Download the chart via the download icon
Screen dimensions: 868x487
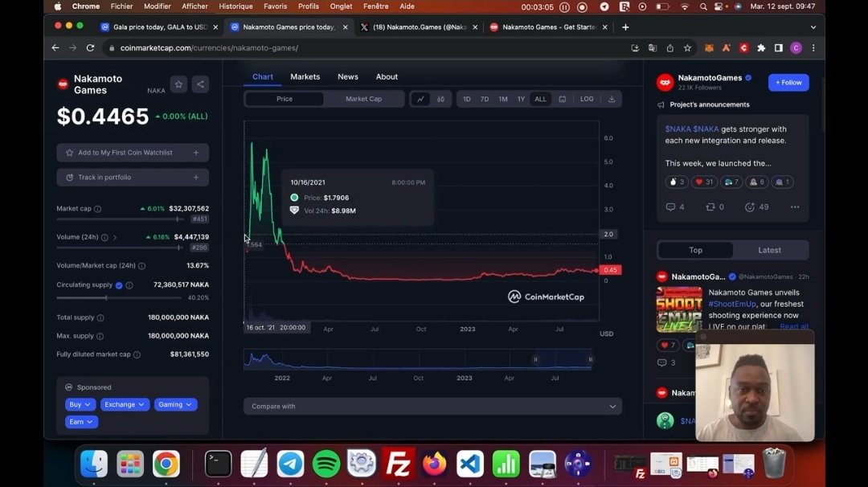point(611,98)
